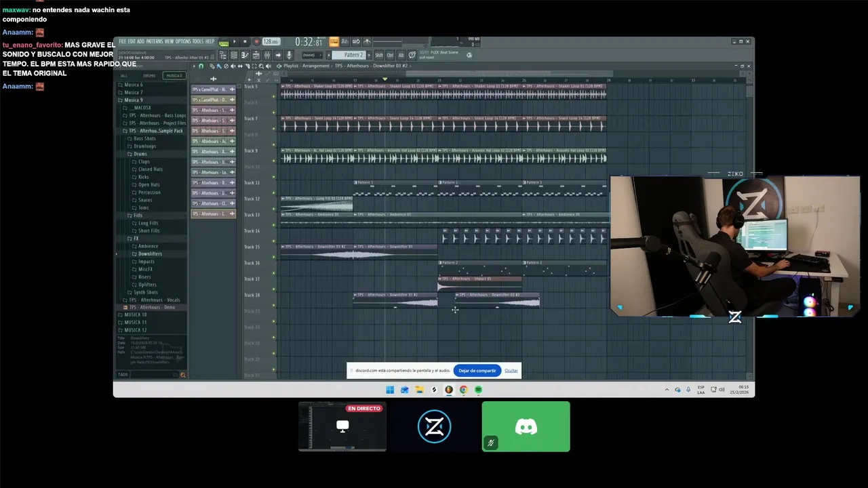Expand TPS - Afterhours - Vocals folder
868x488 pixels.
pyautogui.click(x=155, y=300)
